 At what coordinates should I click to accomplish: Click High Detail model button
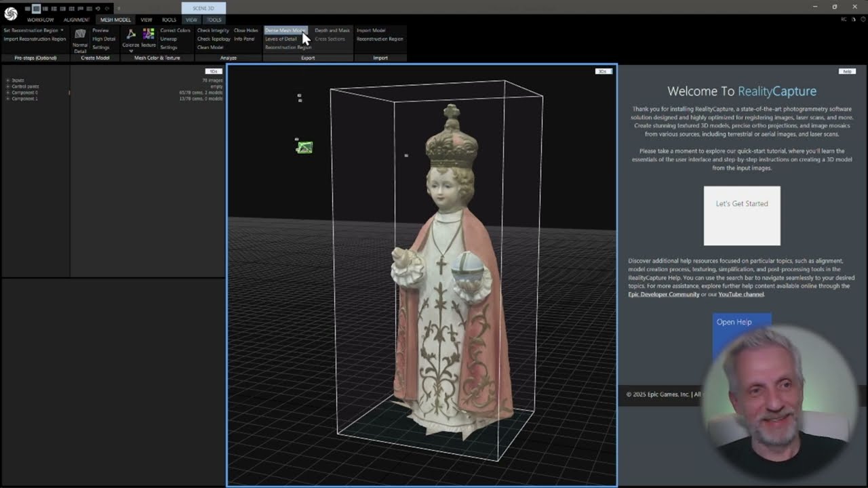coord(104,39)
